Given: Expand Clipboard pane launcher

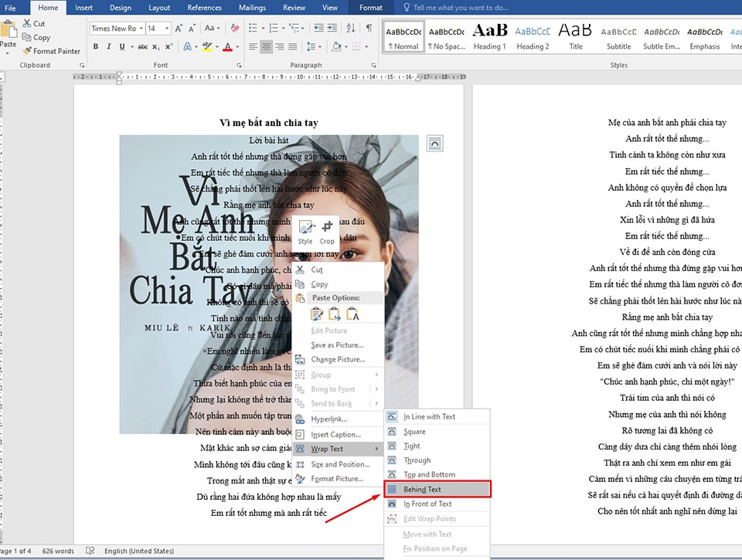Looking at the screenshot, I should [82, 66].
